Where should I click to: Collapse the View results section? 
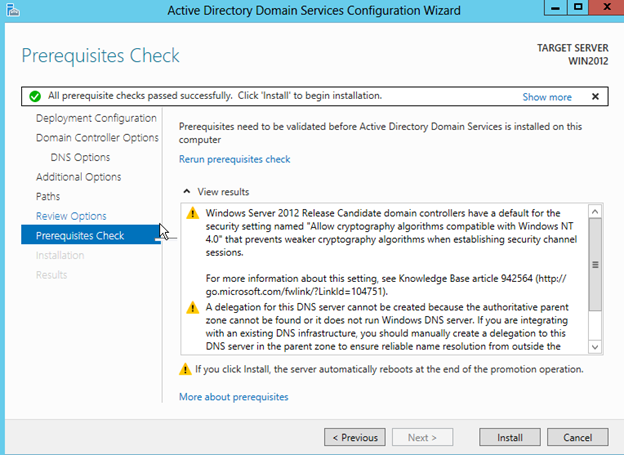click(x=185, y=192)
